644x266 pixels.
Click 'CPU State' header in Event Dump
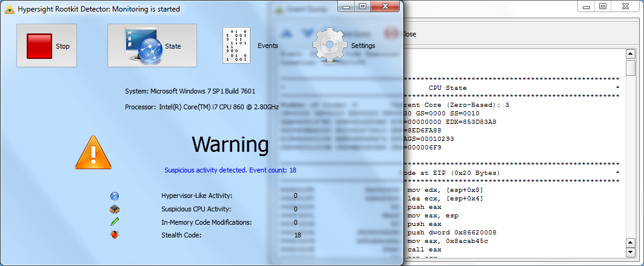(x=448, y=88)
